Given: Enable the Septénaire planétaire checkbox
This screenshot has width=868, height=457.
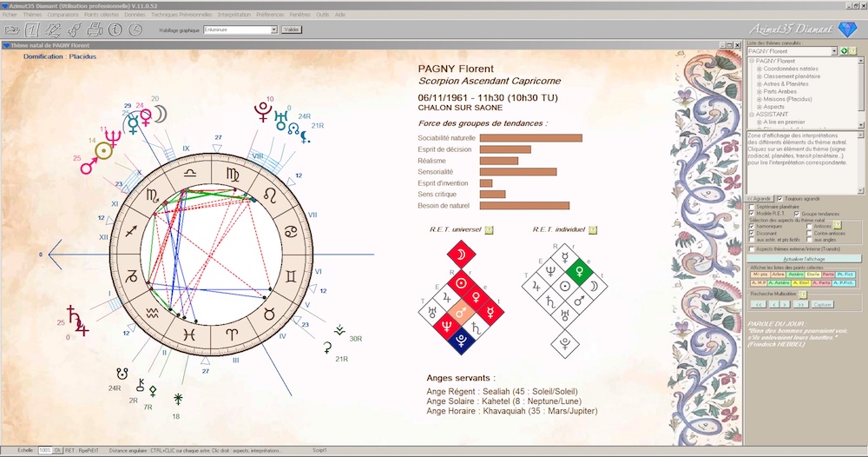Looking at the screenshot, I should click(752, 207).
